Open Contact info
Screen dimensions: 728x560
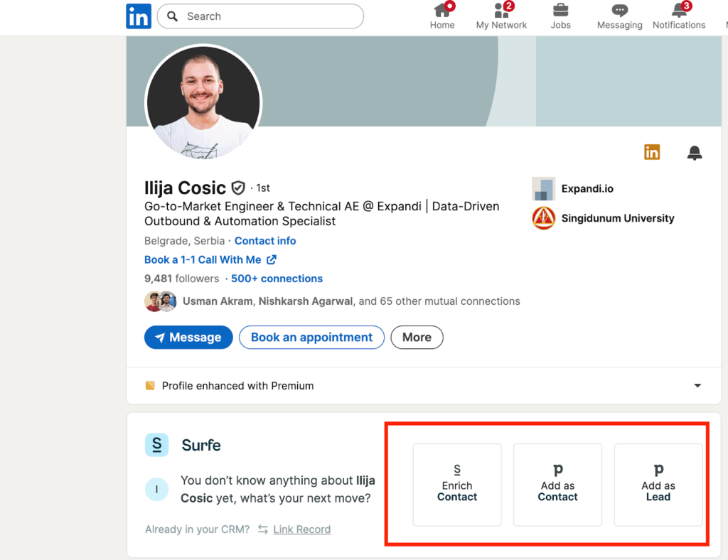[265, 240]
